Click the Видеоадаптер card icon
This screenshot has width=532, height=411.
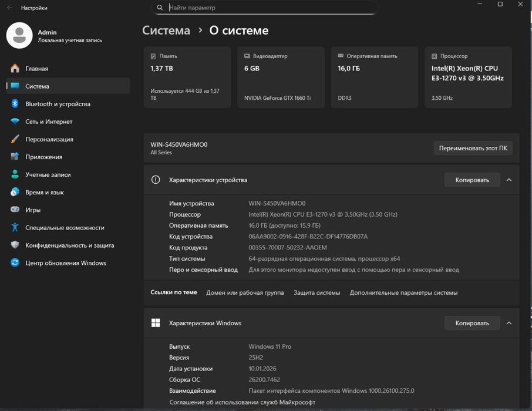coord(247,56)
